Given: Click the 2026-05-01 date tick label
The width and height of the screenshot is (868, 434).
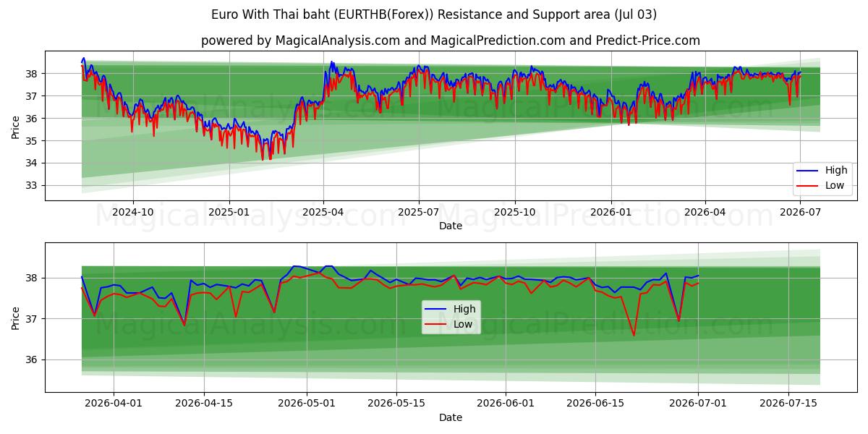Looking at the screenshot, I should pos(307,404).
